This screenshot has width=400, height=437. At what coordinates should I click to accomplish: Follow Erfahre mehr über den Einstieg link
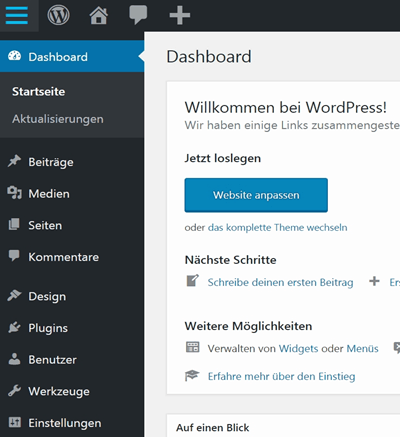pyautogui.click(x=281, y=376)
